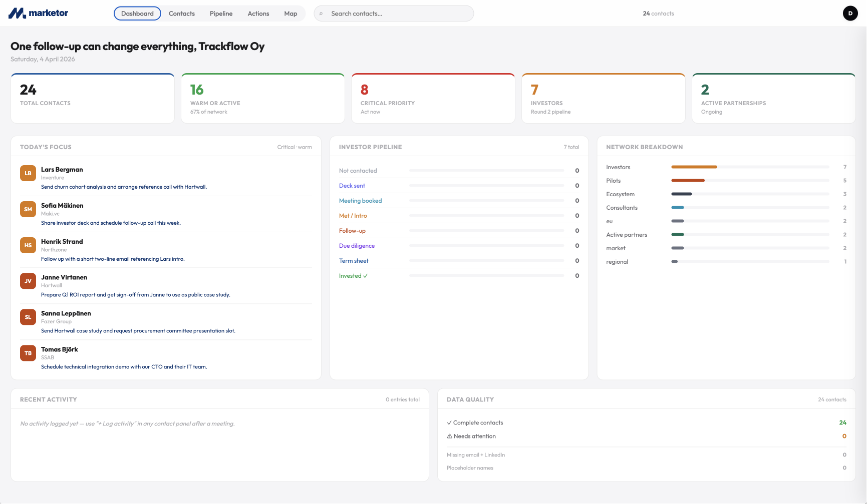This screenshot has width=867, height=504.
Task: Click the Investors orange breakdown bar
Action: pyautogui.click(x=694, y=167)
